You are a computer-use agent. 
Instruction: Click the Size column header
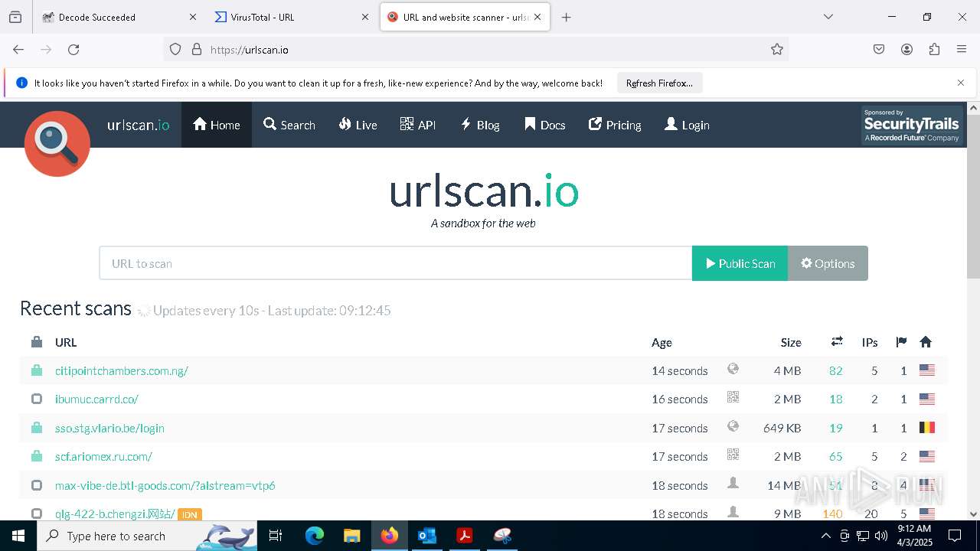pyautogui.click(x=791, y=342)
